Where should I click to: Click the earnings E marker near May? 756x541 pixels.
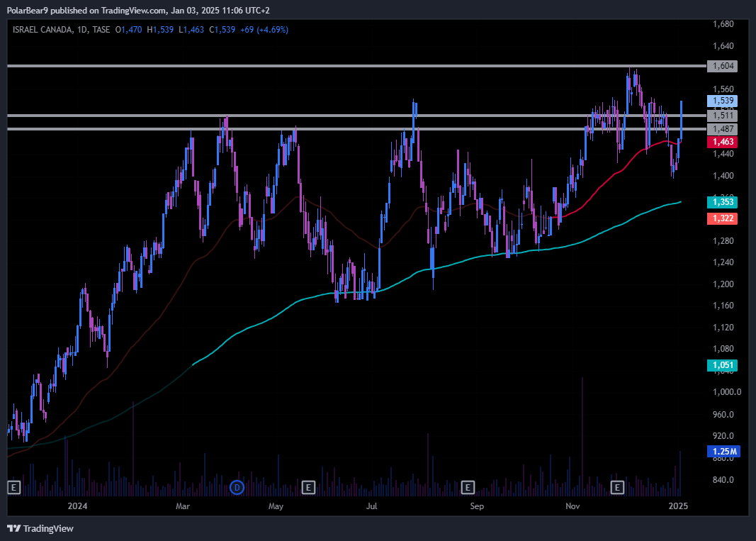(308, 487)
